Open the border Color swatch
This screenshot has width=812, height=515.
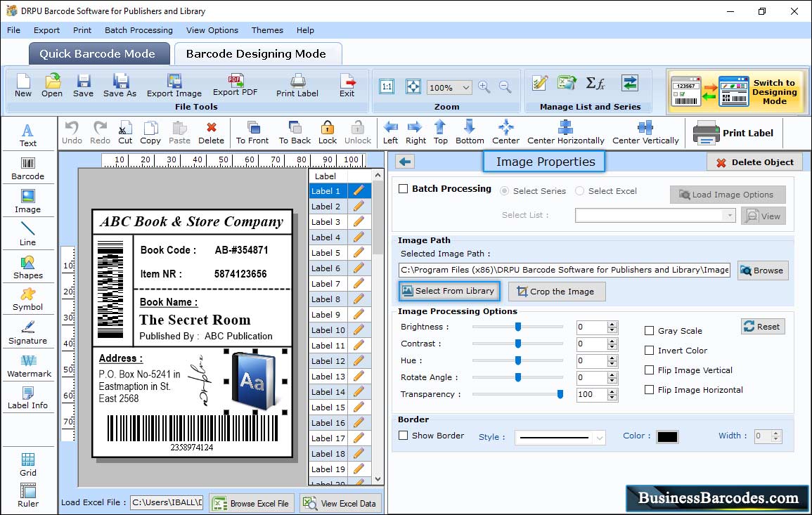click(667, 437)
